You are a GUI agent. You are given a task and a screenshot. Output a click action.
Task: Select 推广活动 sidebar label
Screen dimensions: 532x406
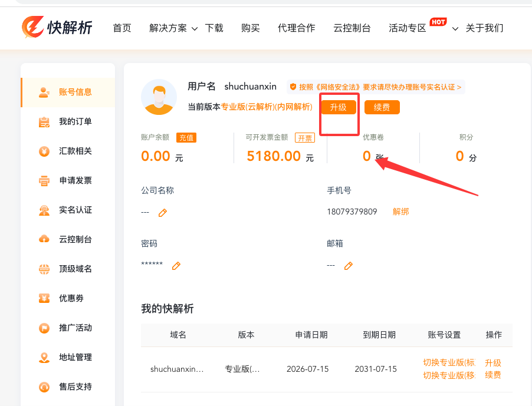pyautogui.click(x=75, y=328)
